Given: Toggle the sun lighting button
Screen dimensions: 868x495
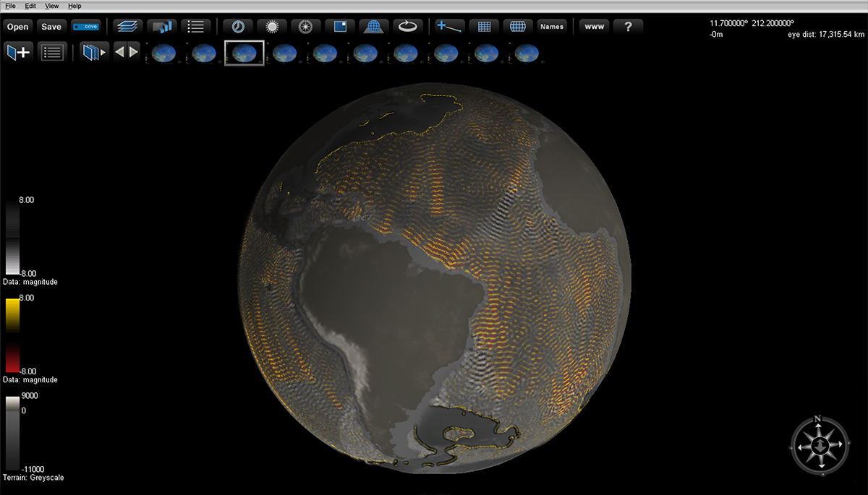Looking at the screenshot, I should coord(271,27).
